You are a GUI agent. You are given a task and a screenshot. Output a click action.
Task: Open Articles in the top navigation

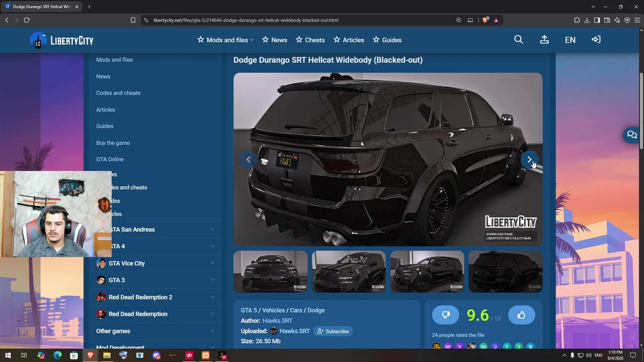pos(349,40)
